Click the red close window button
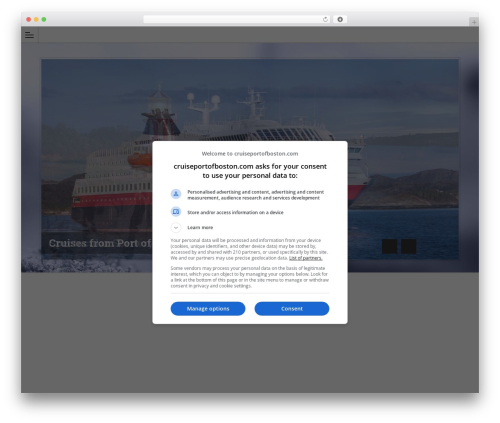The height and width of the screenshot is (423, 500). pyautogui.click(x=29, y=20)
